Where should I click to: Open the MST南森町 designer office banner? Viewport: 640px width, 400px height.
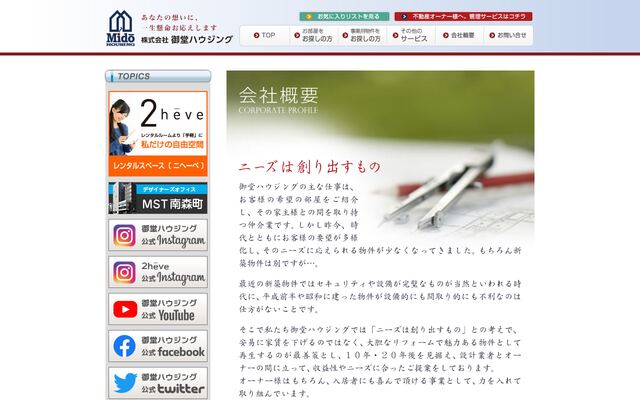tap(158, 198)
